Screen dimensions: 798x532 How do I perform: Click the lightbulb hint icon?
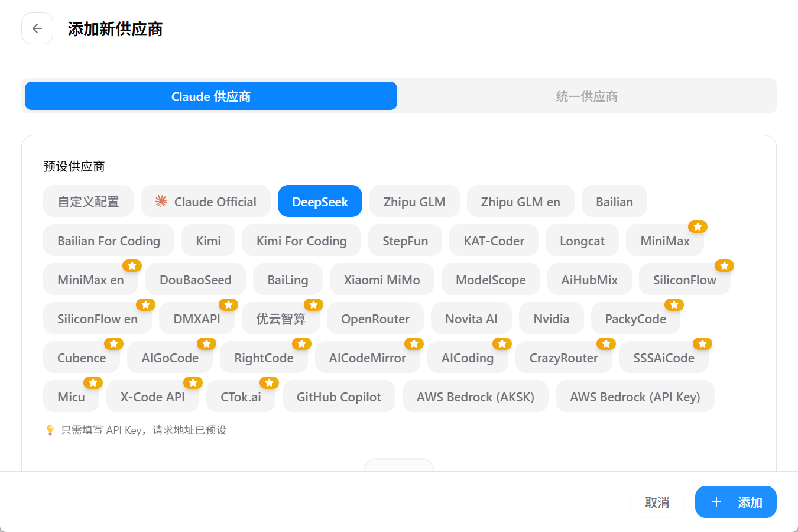point(50,430)
